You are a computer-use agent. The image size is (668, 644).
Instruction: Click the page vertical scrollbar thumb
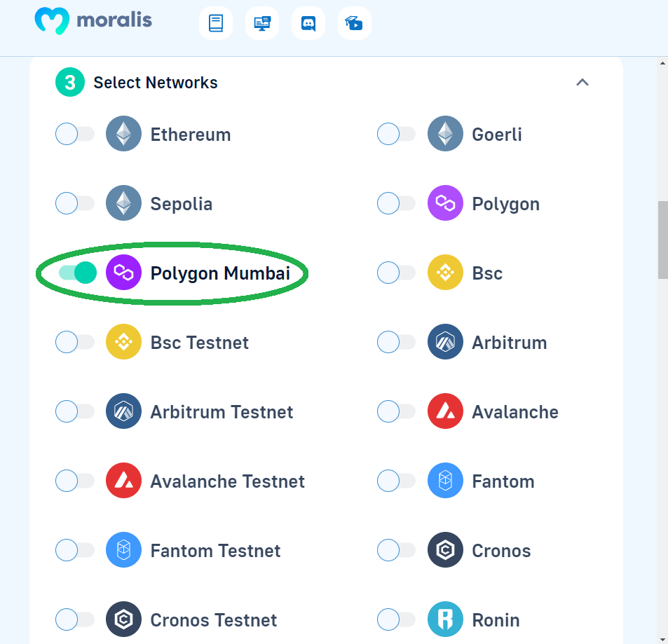(663, 240)
